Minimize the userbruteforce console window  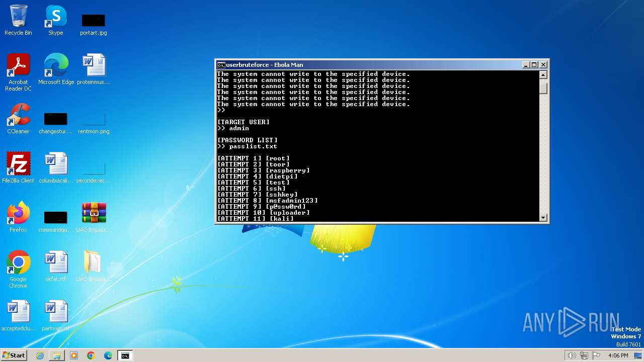(526, 65)
